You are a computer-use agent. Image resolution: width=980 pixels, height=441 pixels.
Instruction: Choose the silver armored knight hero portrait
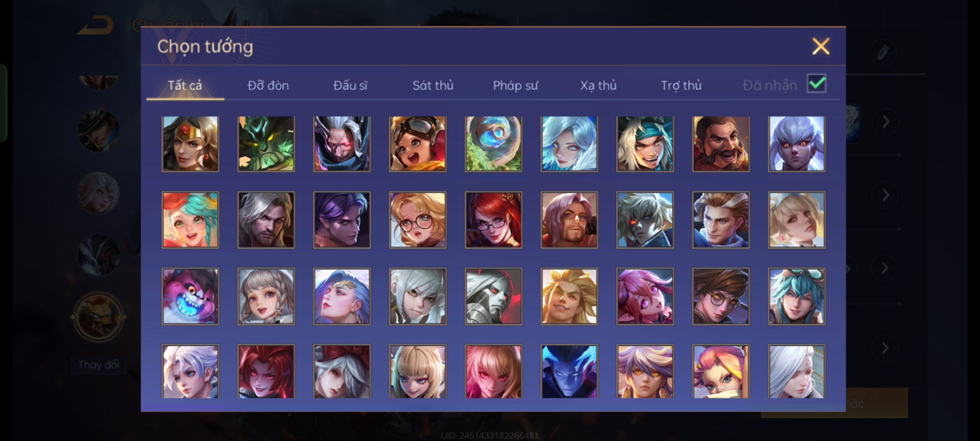493,296
